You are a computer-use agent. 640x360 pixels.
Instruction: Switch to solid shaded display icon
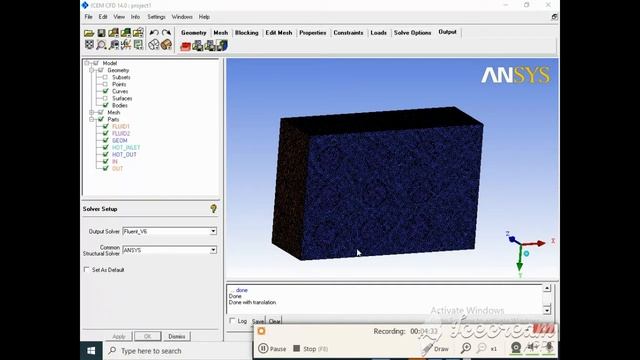(x=166, y=45)
